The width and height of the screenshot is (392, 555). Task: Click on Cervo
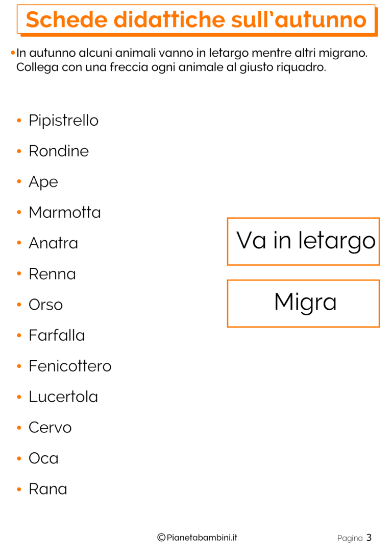click(x=50, y=428)
